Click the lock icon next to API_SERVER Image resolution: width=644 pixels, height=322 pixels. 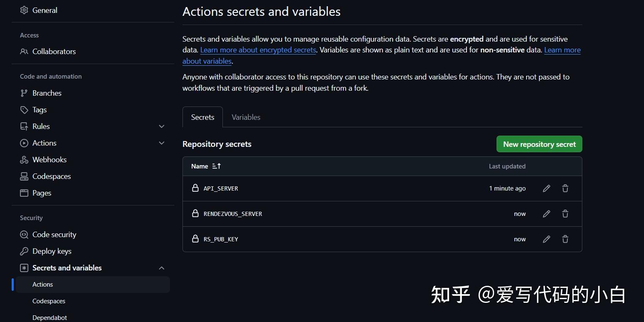(195, 188)
